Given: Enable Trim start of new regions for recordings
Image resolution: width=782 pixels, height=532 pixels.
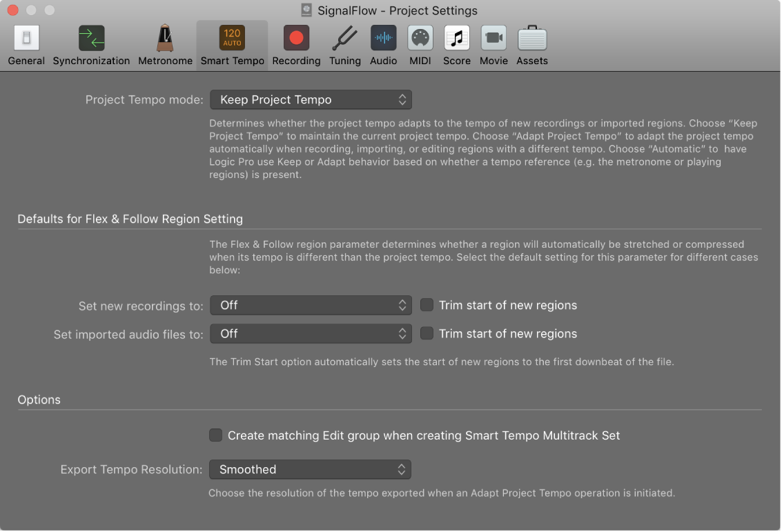Looking at the screenshot, I should [427, 305].
